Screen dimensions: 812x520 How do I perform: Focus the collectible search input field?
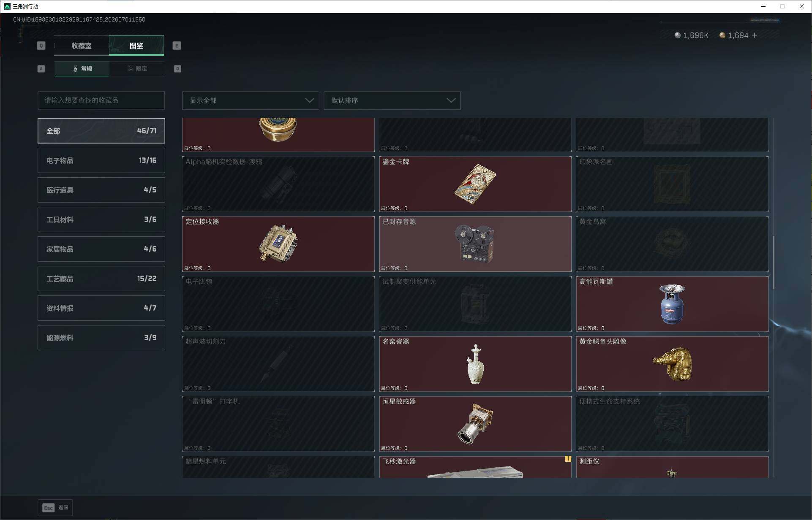coord(101,100)
